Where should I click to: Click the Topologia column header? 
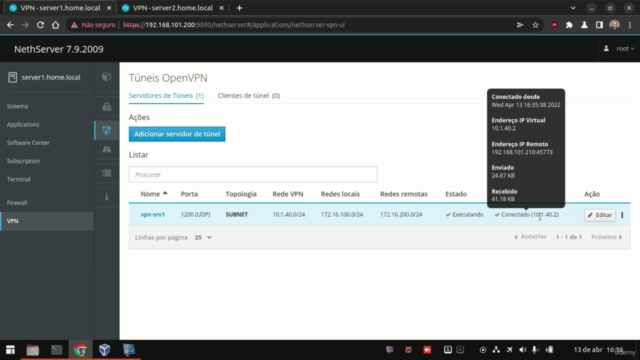point(241,194)
